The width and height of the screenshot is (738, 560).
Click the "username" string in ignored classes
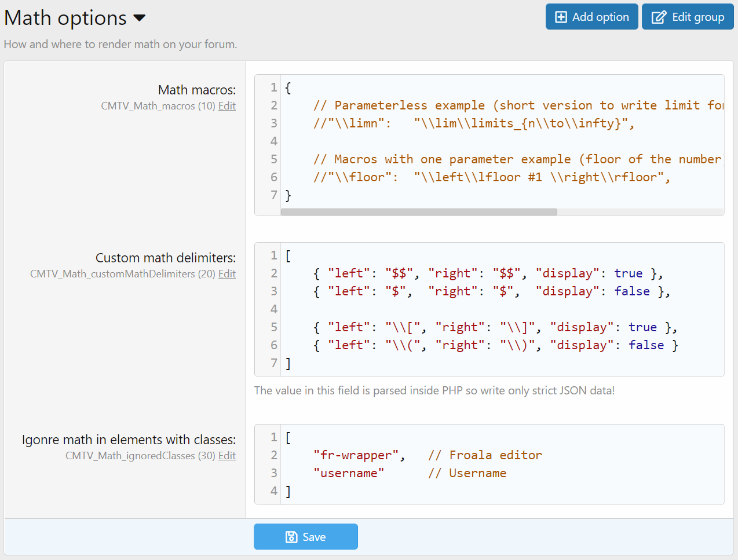pyautogui.click(x=349, y=473)
